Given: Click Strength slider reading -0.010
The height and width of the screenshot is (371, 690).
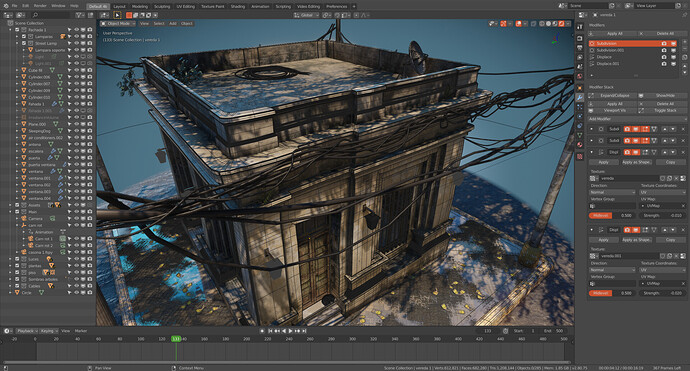Looking at the screenshot, I should pos(662,216).
